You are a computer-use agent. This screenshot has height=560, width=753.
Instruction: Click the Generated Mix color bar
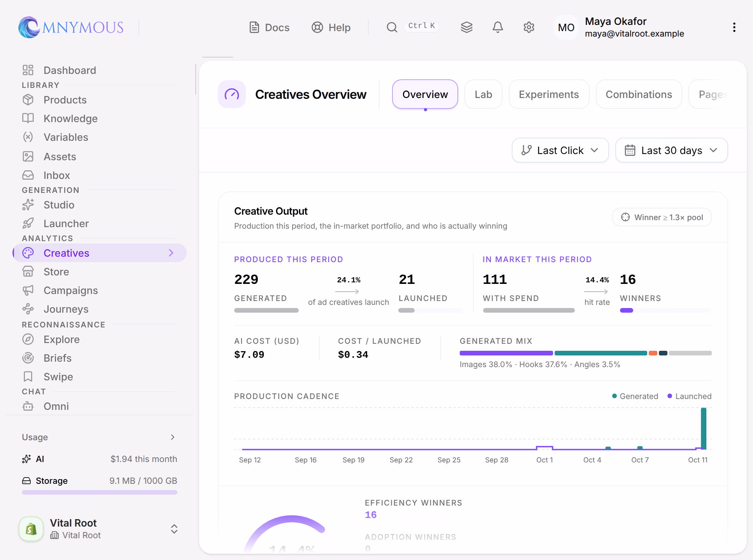click(586, 353)
